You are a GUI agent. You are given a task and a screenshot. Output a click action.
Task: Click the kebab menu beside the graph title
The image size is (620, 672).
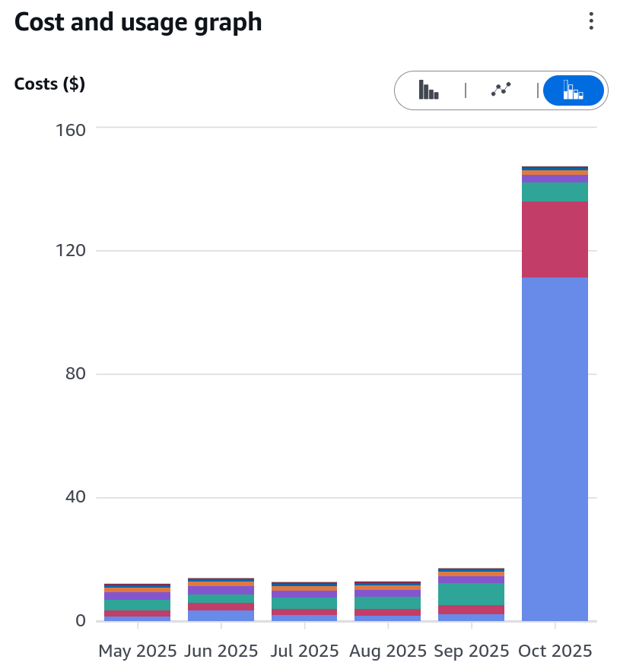coord(591,22)
